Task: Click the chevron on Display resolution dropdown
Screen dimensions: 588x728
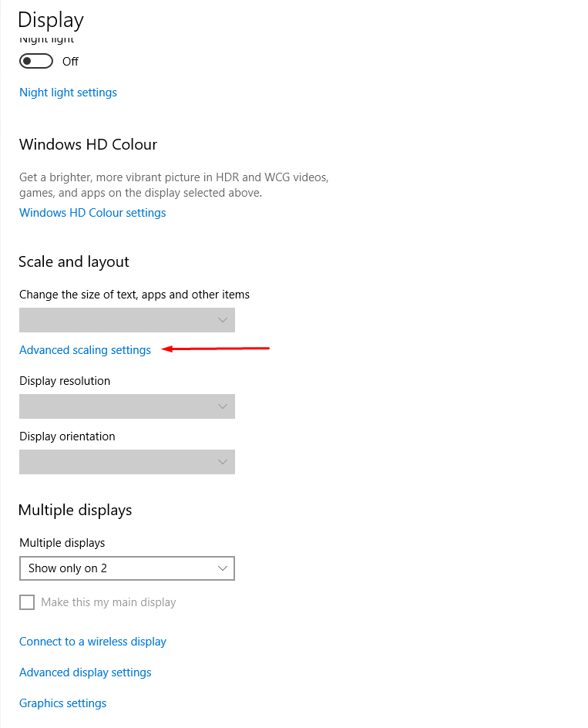Action: (223, 406)
